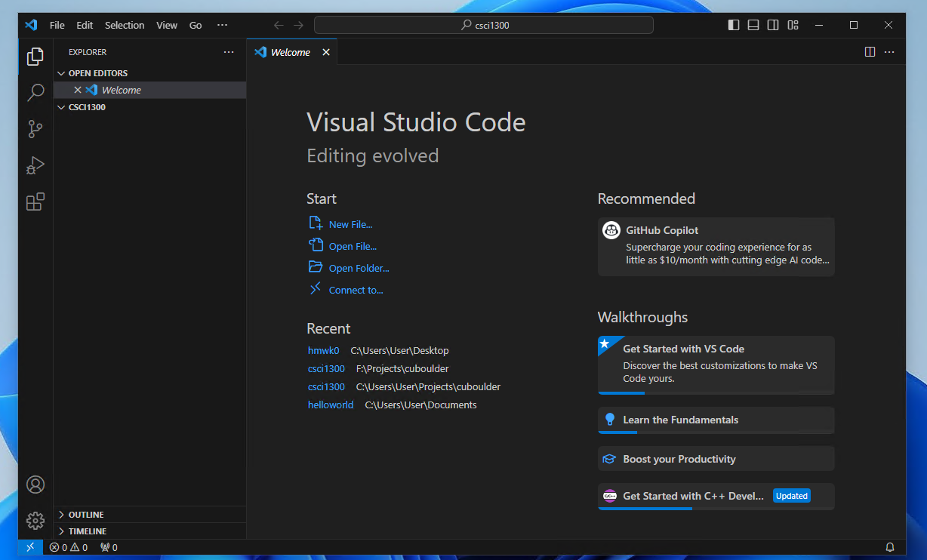Click the Open Folder icon under Start

(316, 267)
